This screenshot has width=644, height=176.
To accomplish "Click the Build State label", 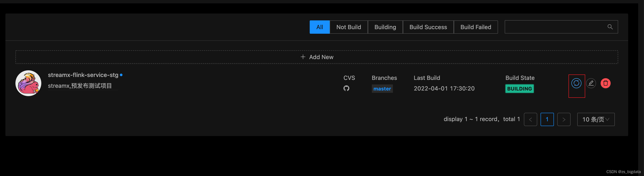I will point(520,78).
